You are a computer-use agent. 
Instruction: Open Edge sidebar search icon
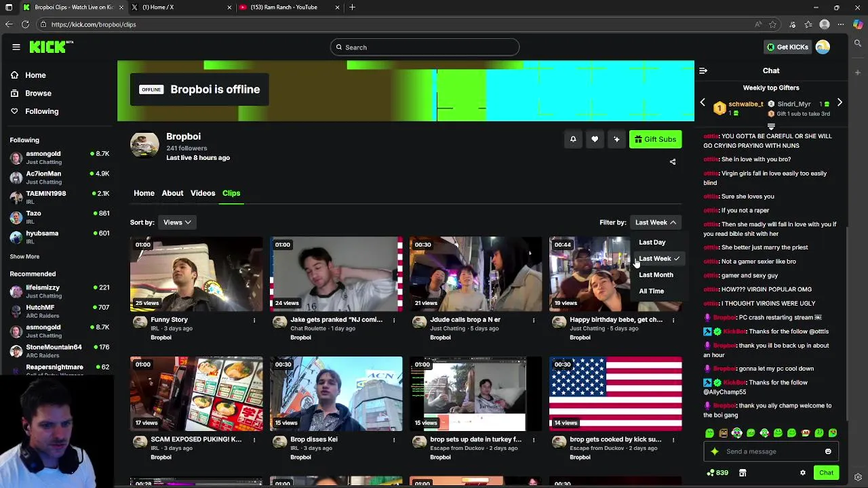click(x=858, y=43)
